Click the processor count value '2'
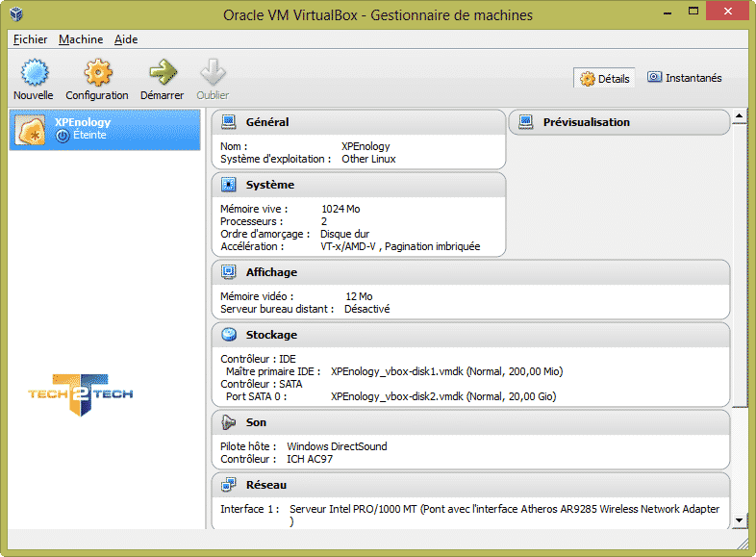 [x=324, y=221]
